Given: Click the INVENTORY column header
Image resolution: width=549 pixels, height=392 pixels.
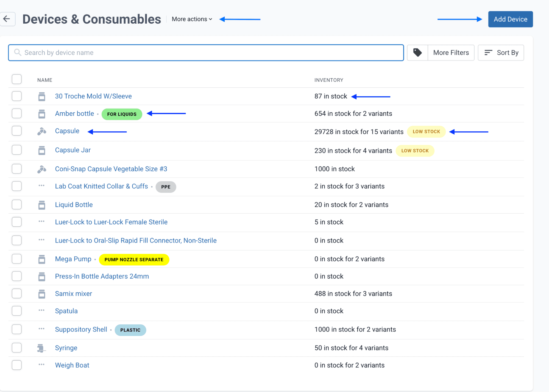Looking at the screenshot, I should click(x=329, y=80).
